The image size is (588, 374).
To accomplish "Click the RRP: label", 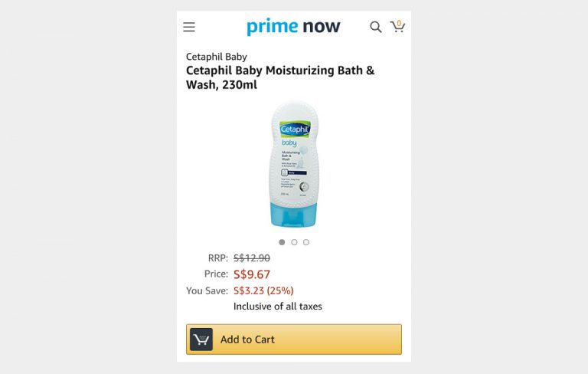I will point(218,258).
